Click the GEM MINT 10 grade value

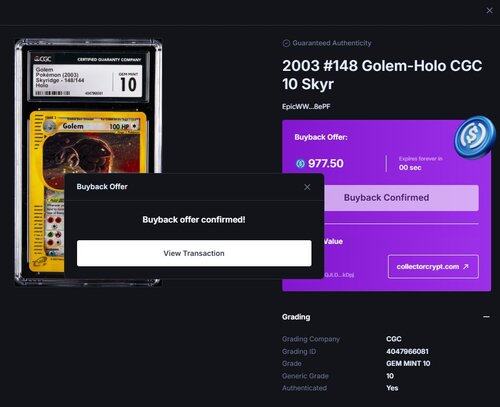click(x=408, y=363)
